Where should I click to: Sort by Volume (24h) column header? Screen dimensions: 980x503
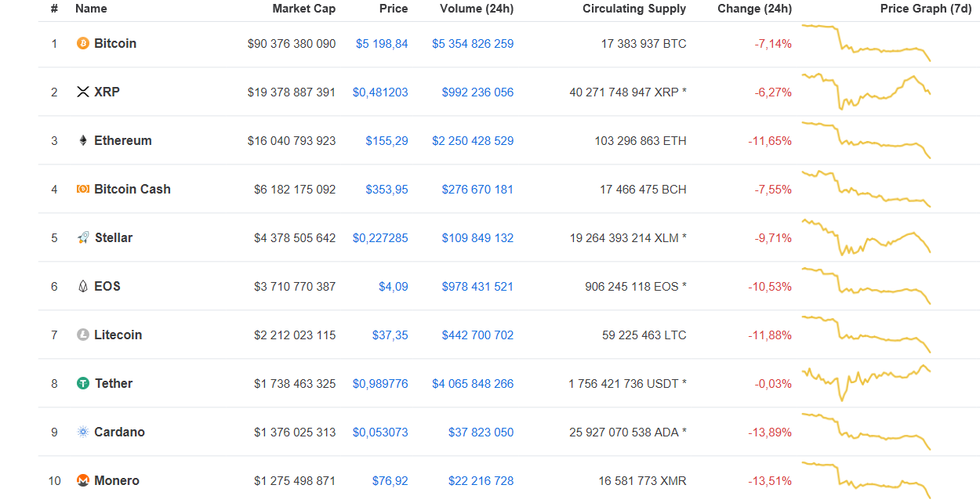click(477, 9)
